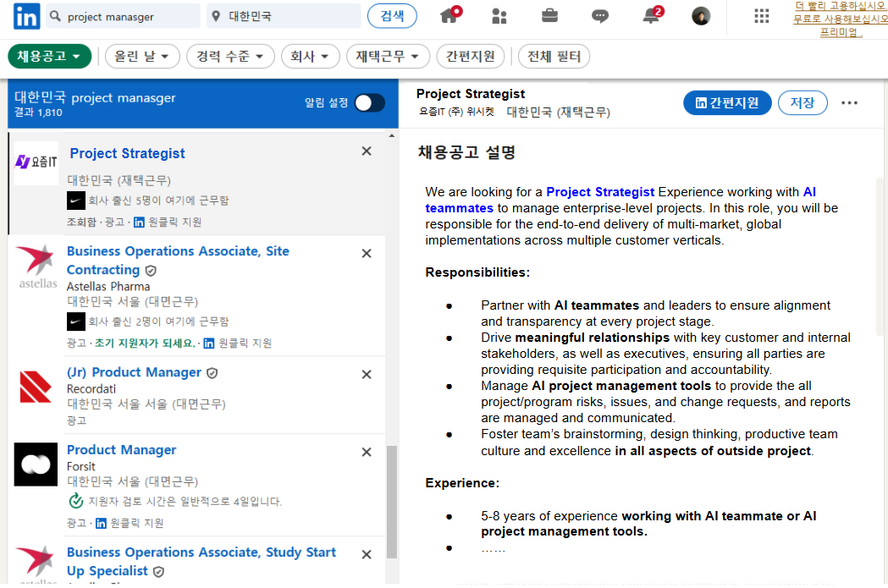Click the Forsit review time check icon
Screen dimensions: 888x588
(x=76, y=501)
